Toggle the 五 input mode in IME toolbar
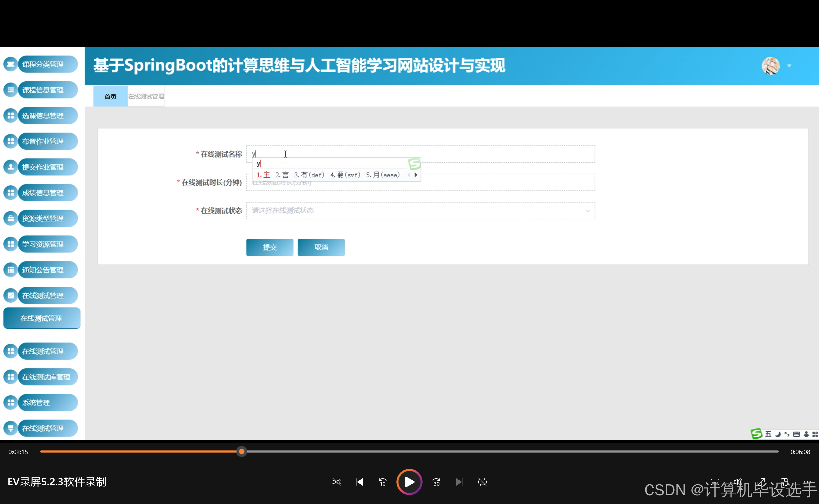Screen dimensions: 819x504 [x=768, y=434]
